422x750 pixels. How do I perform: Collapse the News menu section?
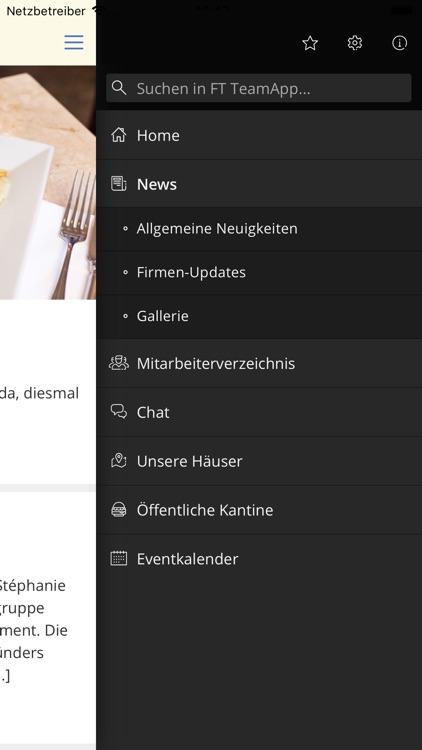coord(259,184)
